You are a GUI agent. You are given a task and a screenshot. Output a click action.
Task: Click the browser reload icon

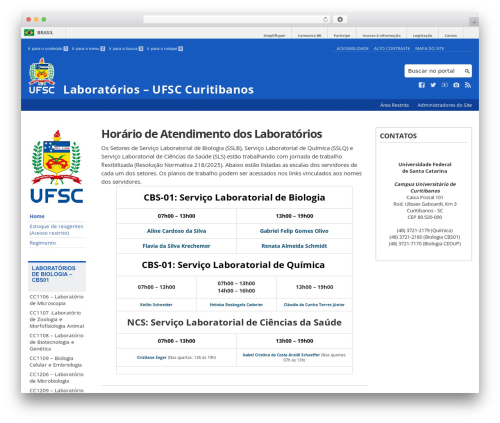[x=325, y=19]
